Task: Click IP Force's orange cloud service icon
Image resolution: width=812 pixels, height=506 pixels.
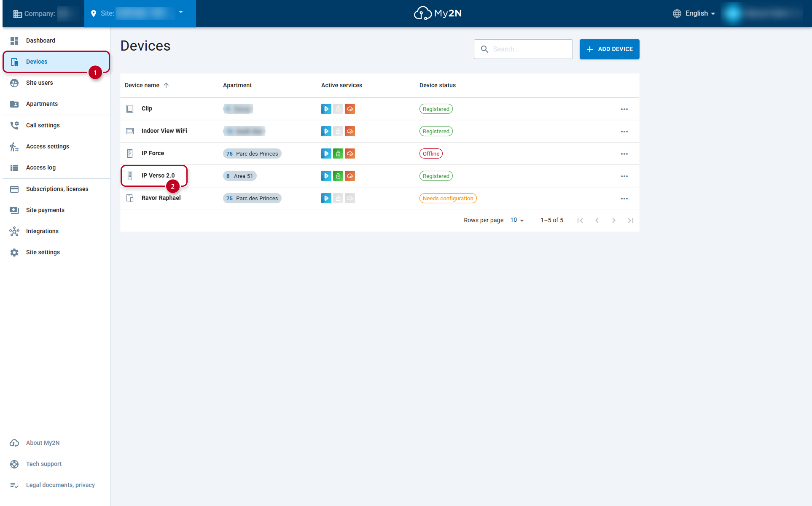Action: tap(350, 153)
